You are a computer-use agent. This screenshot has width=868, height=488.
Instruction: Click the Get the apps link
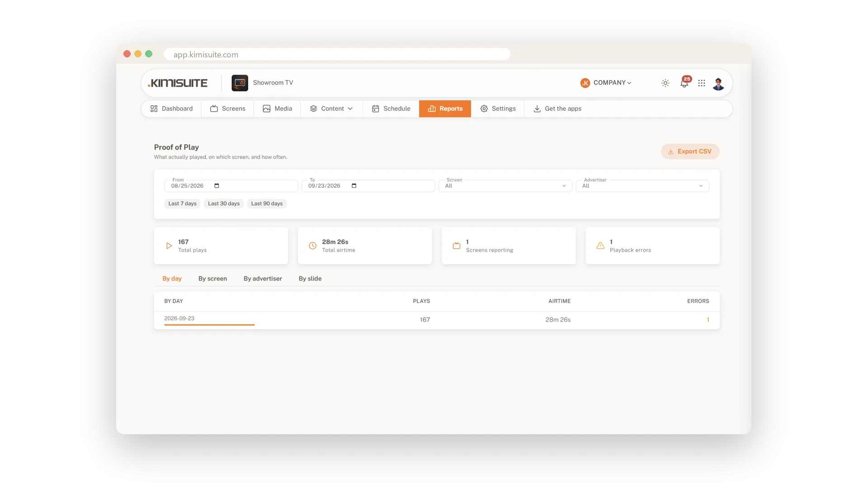557,109
